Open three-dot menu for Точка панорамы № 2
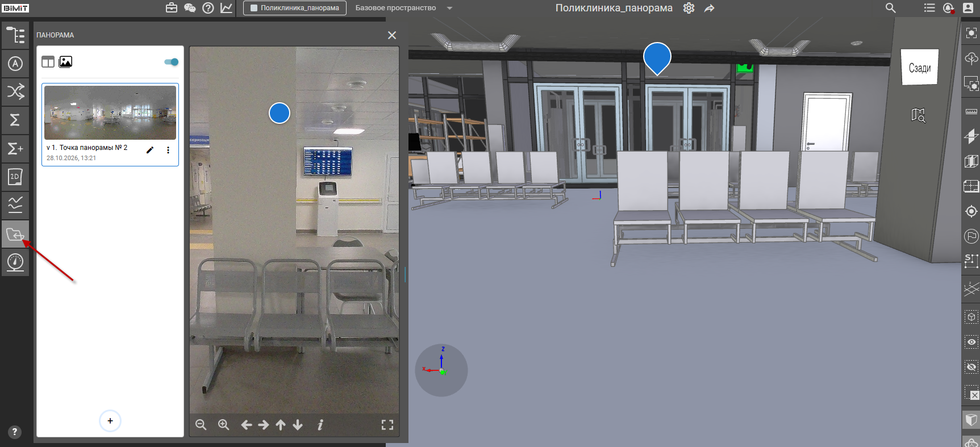 tap(168, 150)
